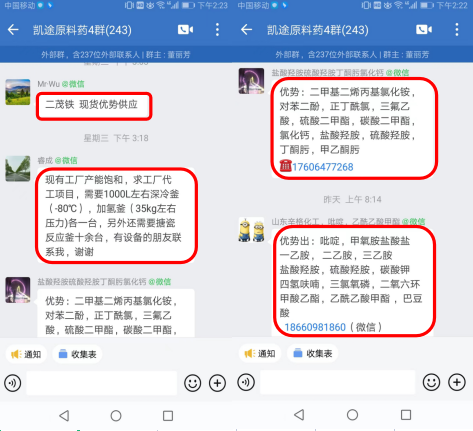This screenshot has width=473, height=431.
Task: Open the three-dot menu in left chat
Action: [x=217, y=30]
